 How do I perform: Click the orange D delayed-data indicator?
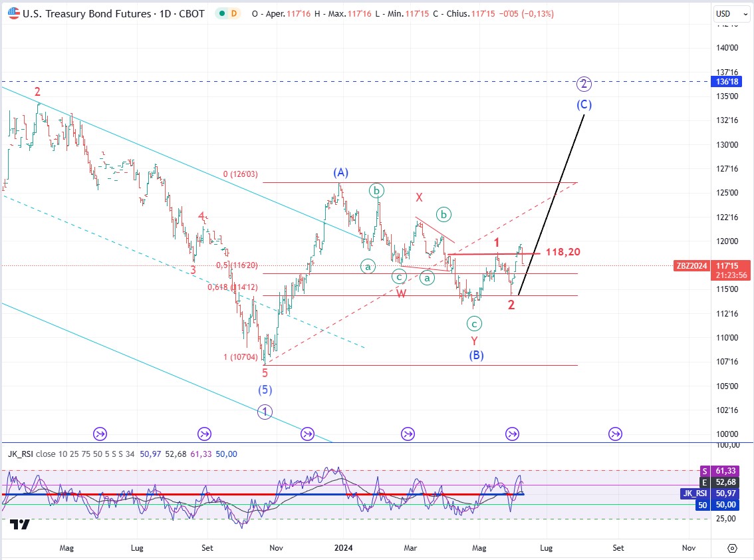tap(234, 13)
